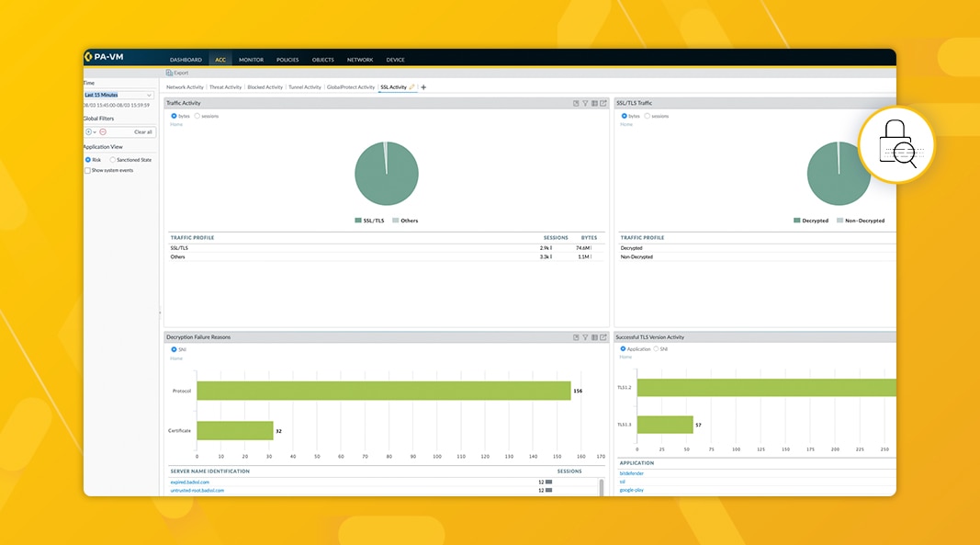Add a new tab with the plus icon
The height and width of the screenshot is (545, 980).
pyautogui.click(x=423, y=87)
